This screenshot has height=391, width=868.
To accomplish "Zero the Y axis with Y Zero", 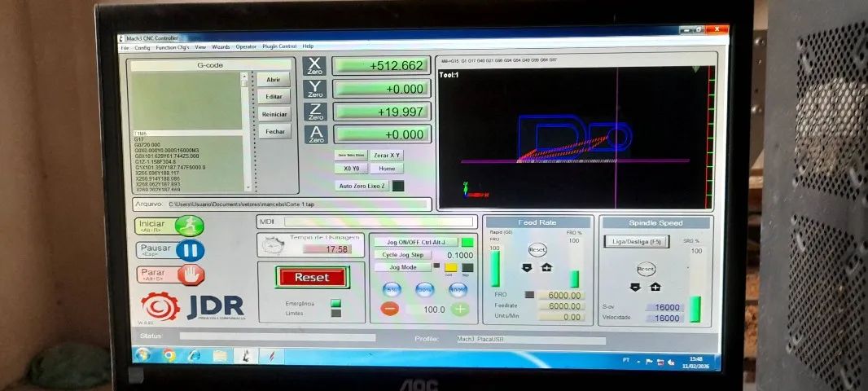I will pos(315,89).
